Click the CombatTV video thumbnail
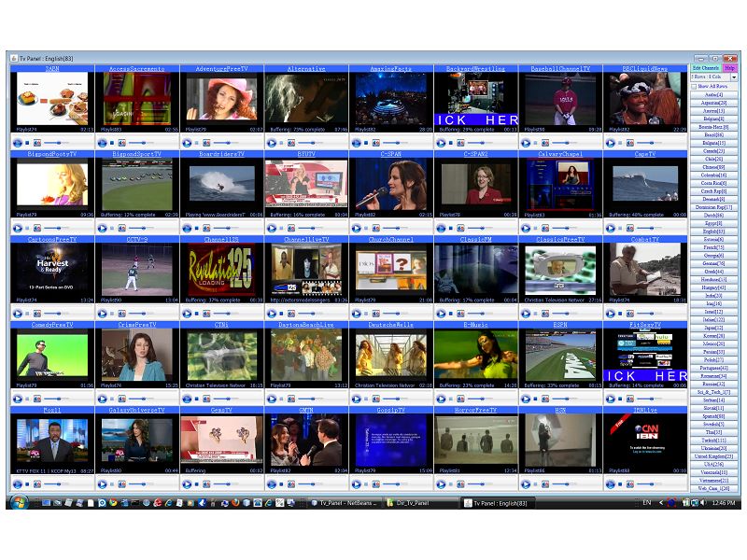This screenshot has width=747, height=560. 644,270
